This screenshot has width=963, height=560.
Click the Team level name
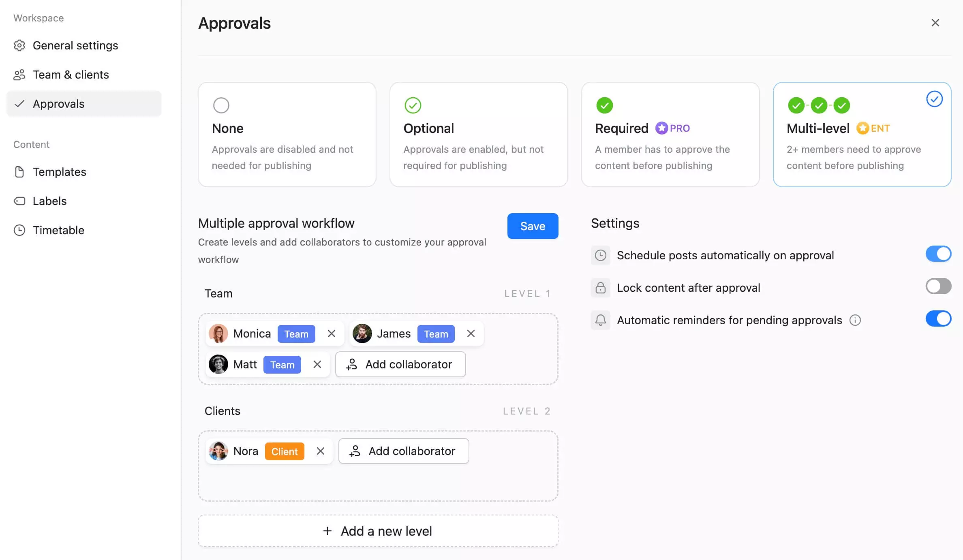(218, 293)
